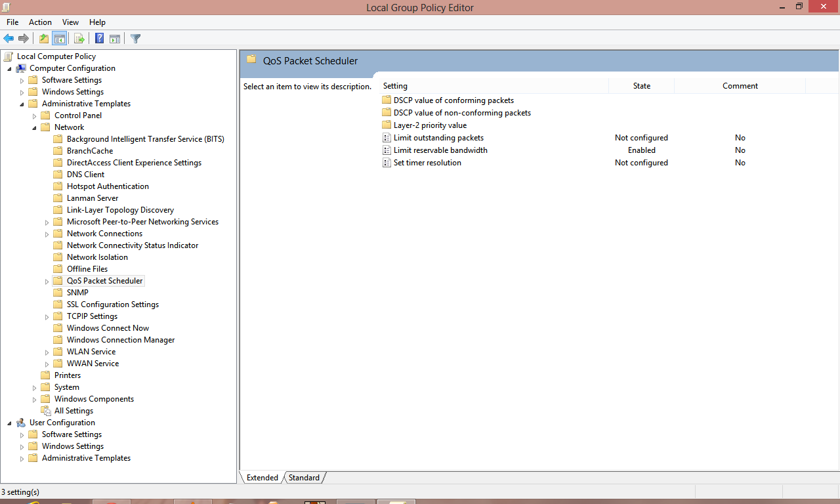Click the Back arrow toolbar icon
Image resolution: width=840 pixels, height=504 pixels.
[x=9, y=39]
